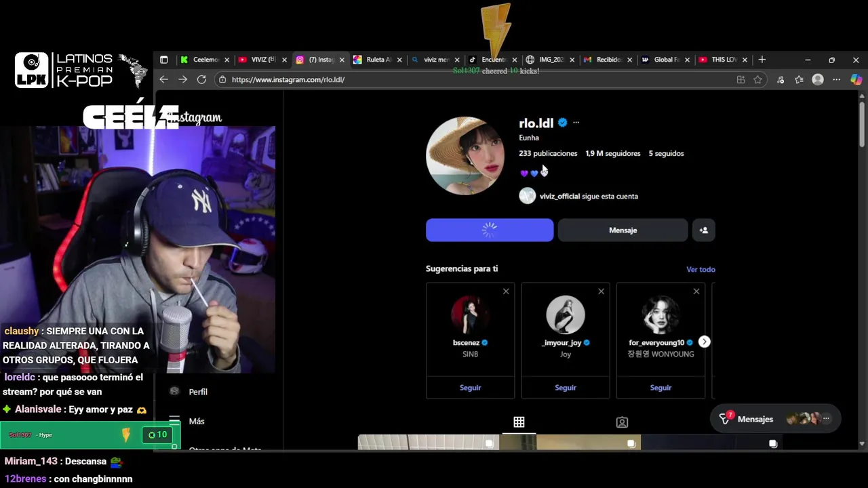The width and height of the screenshot is (868, 488).
Task: Click the Mensaje button
Action: 623,230
